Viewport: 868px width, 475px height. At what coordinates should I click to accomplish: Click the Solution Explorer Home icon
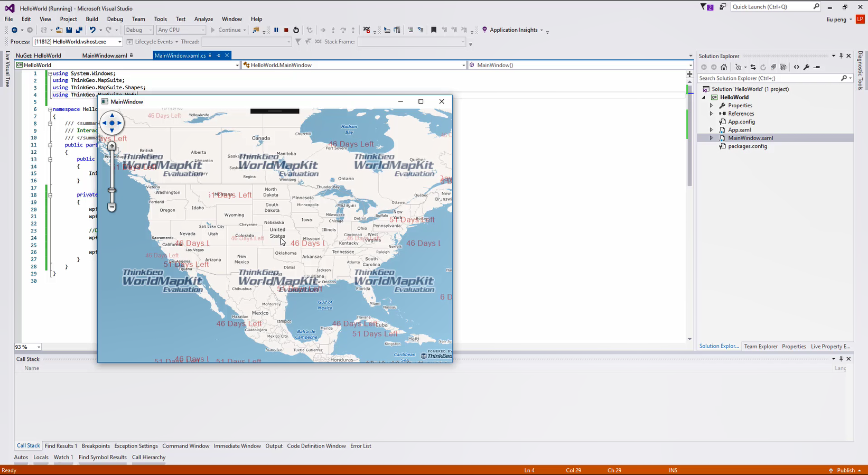(x=724, y=67)
